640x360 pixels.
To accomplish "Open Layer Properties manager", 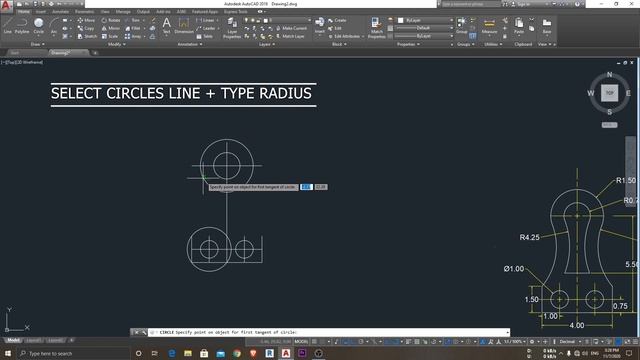I will (232, 28).
